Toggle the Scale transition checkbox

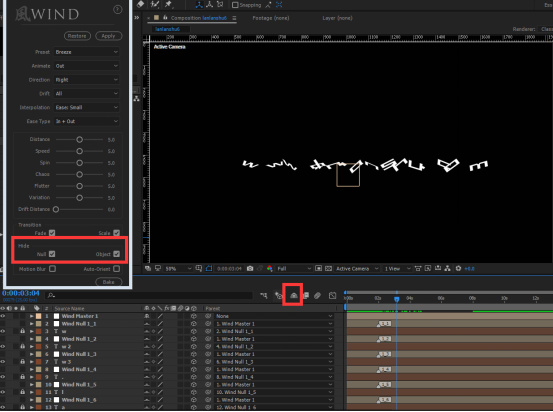(117, 233)
